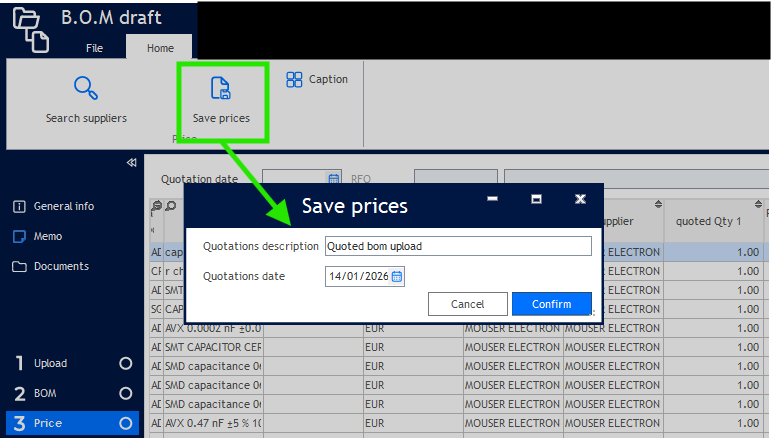Open calendar picker for Quotations date

(397, 277)
